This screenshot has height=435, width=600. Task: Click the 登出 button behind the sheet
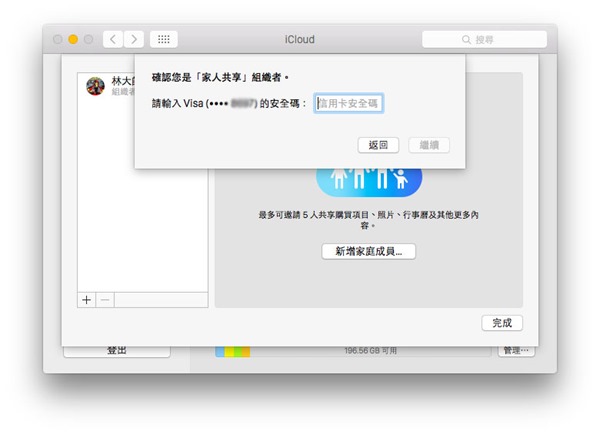[117, 351]
